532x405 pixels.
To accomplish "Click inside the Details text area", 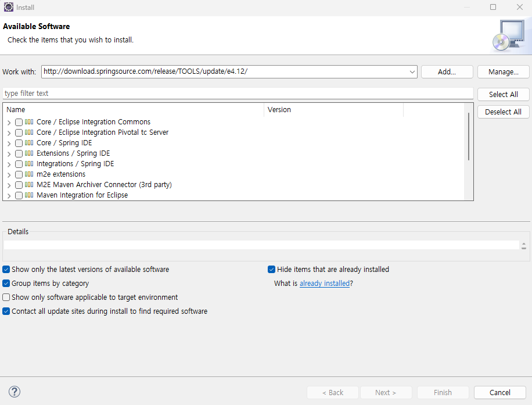I will 261,245.
